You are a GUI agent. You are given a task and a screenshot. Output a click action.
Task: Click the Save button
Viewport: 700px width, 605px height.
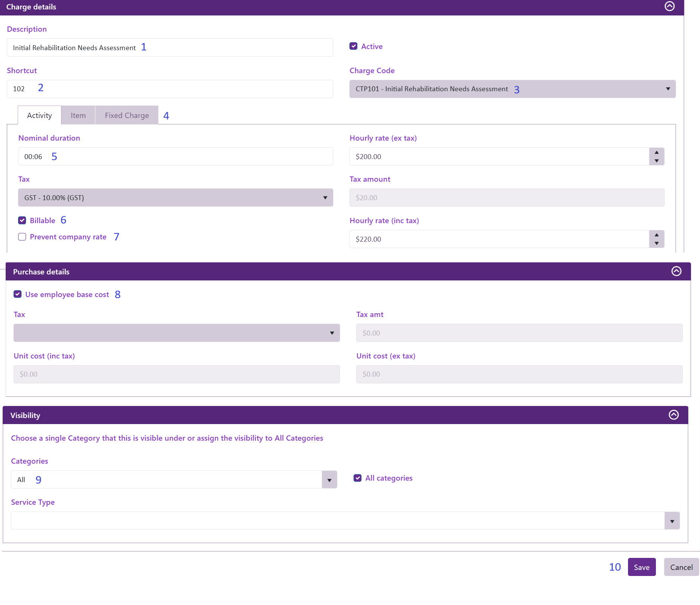641,567
